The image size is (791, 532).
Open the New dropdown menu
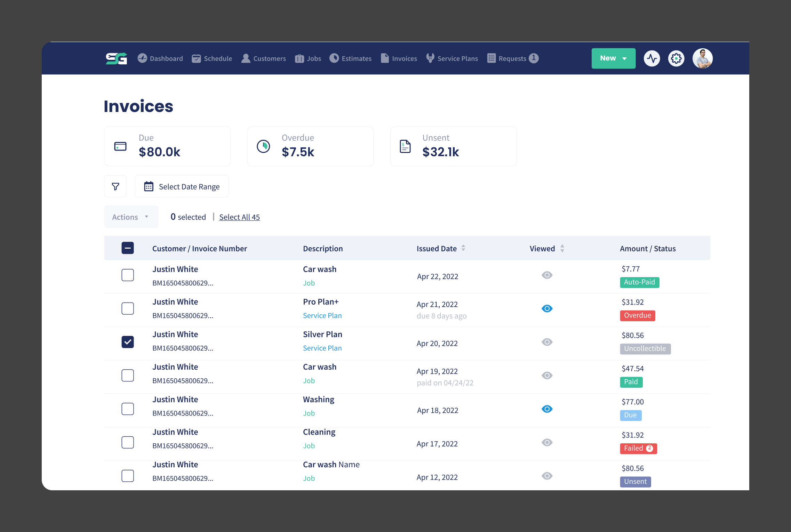coord(613,58)
